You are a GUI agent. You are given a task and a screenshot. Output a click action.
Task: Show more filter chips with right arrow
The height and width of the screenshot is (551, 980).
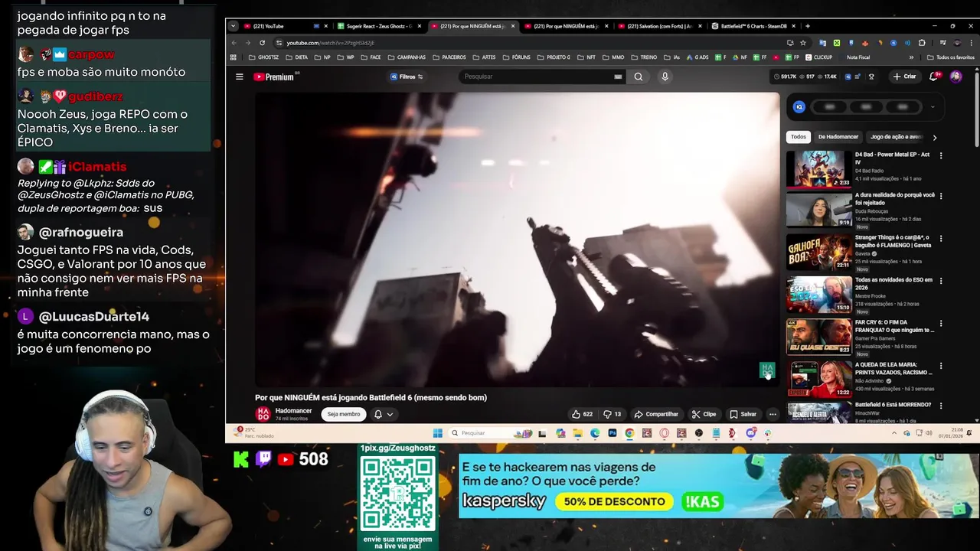coord(934,137)
